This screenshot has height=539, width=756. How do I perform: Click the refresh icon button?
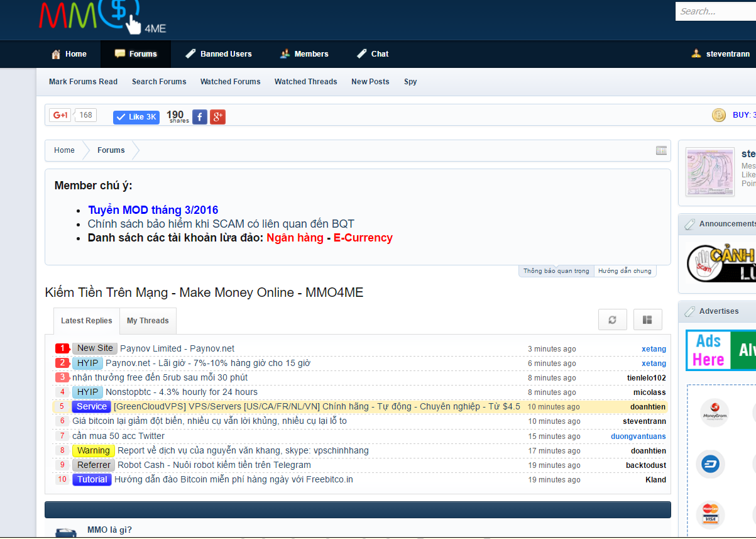(612, 320)
